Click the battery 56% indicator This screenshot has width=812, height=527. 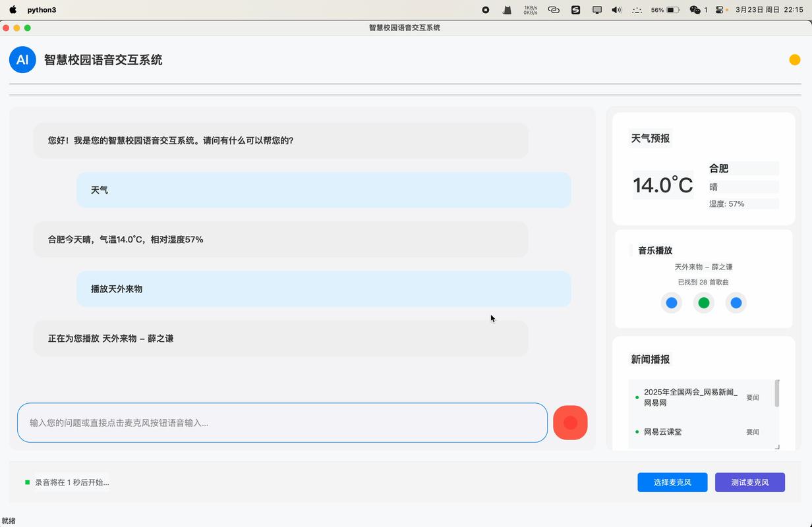pos(666,10)
